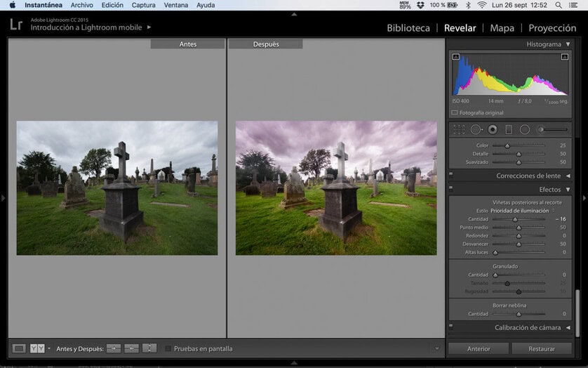The height and width of the screenshot is (368, 588).
Task: Choose the Graduated Filter tool
Action: (509, 129)
